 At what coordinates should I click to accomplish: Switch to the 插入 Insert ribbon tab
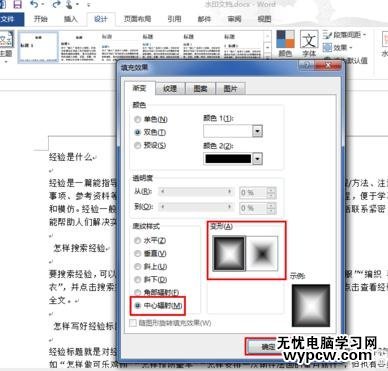pos(70,19)
